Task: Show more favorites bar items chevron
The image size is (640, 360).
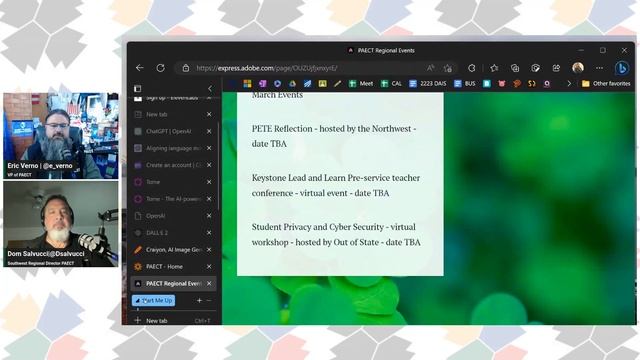Action: tap(569, 84)
